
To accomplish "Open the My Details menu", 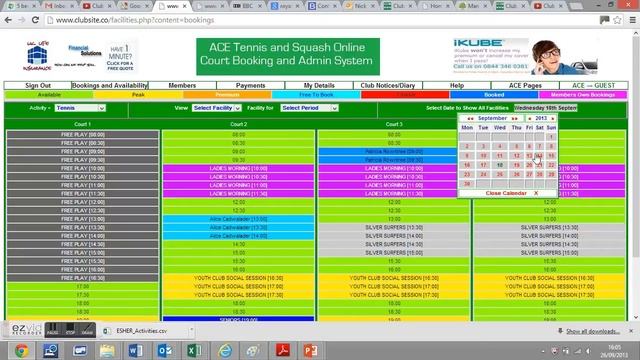I will pyautogui.click(x=319, y=85).
